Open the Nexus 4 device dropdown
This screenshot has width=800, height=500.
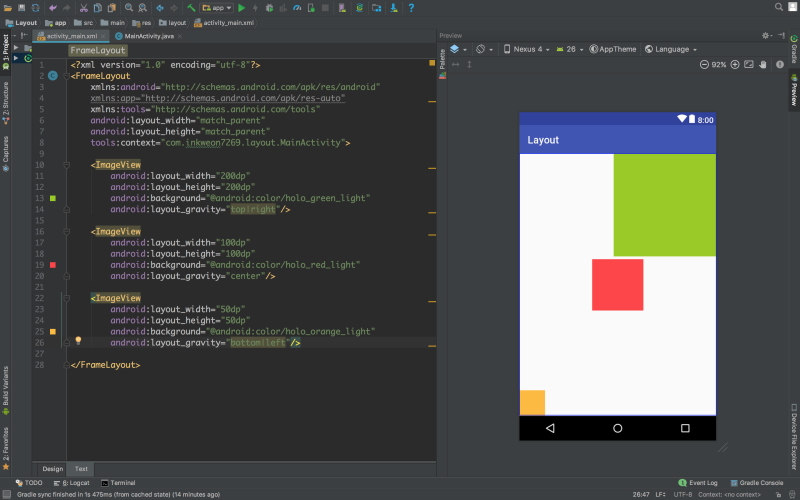[x=528, y=49]
